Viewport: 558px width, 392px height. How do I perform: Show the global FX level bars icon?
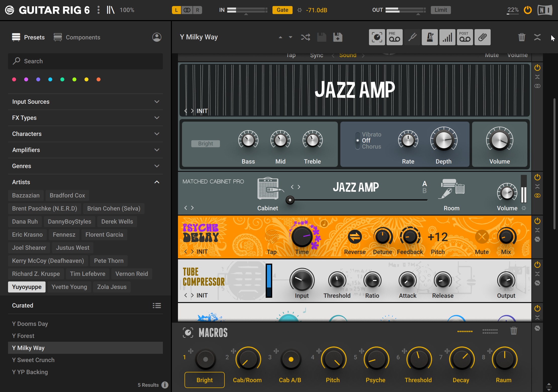click(x=447, y=37)
